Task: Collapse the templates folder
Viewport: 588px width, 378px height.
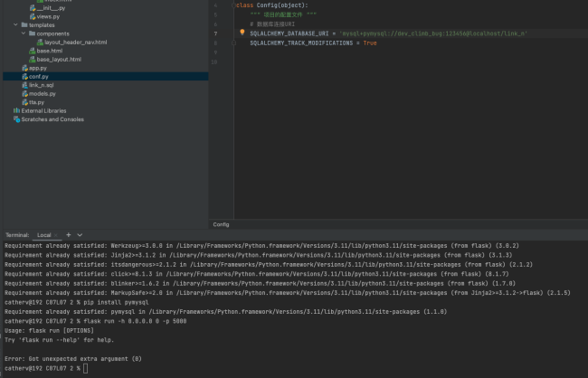Action: tap(15, 24)
